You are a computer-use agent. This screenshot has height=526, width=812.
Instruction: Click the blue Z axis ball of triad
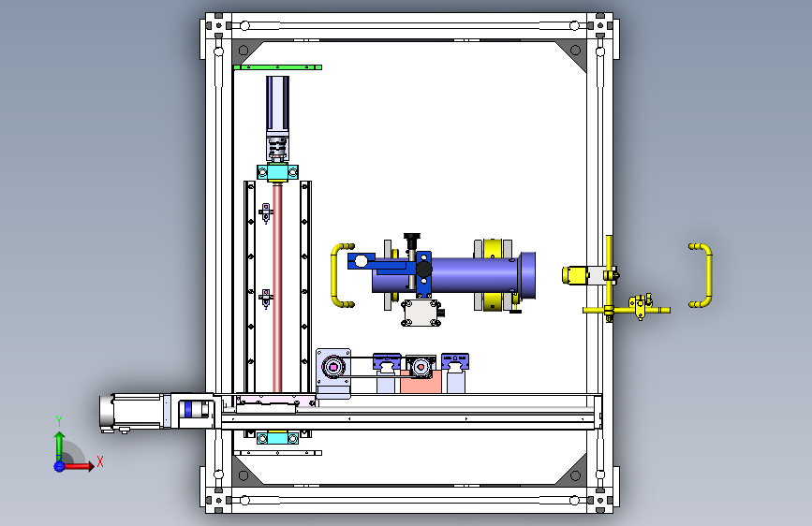coord(59,466)
